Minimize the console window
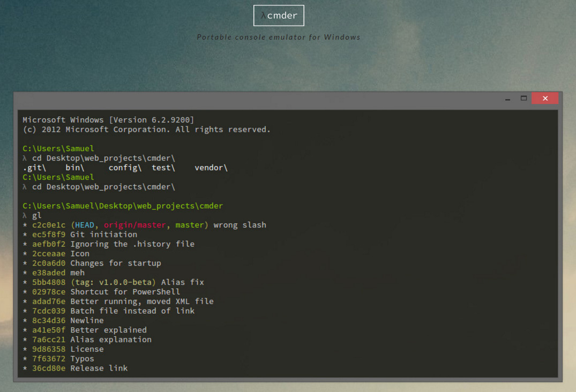Image resolution: width=576 pixels, height=392 pixels. point(507,99)
